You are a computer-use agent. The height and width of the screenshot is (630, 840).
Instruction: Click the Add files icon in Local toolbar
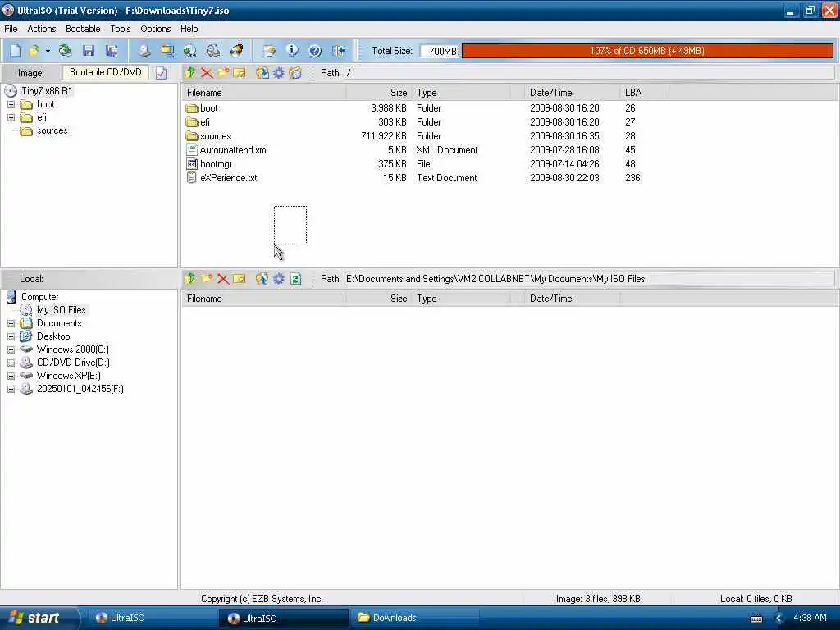tap(262, 279)
